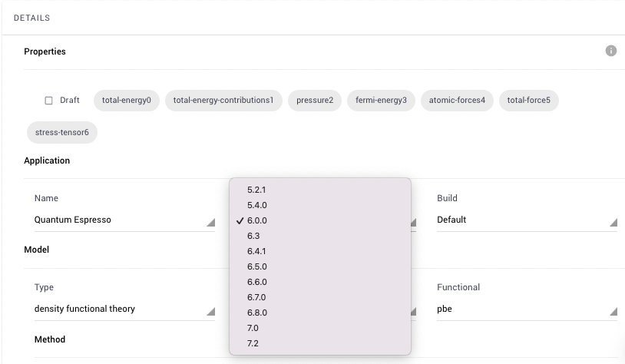The width and height of the screenshot is (625, 364).
Task: Pick version 6.6.0 from the version list
Action: click(320, 282)
